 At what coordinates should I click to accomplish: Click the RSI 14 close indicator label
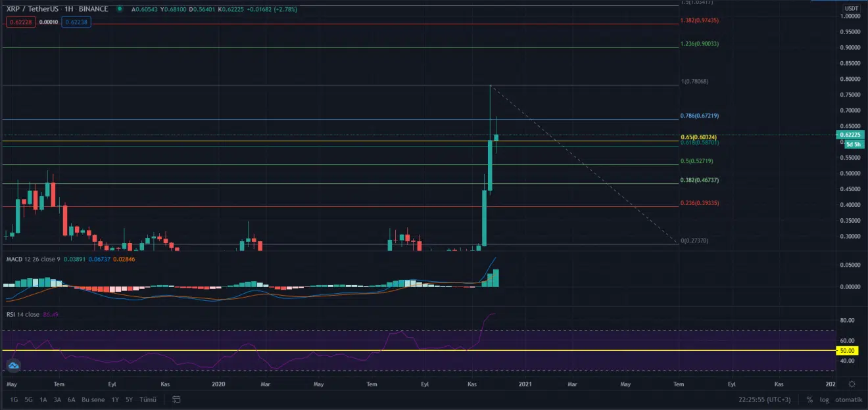pos(23,315)
